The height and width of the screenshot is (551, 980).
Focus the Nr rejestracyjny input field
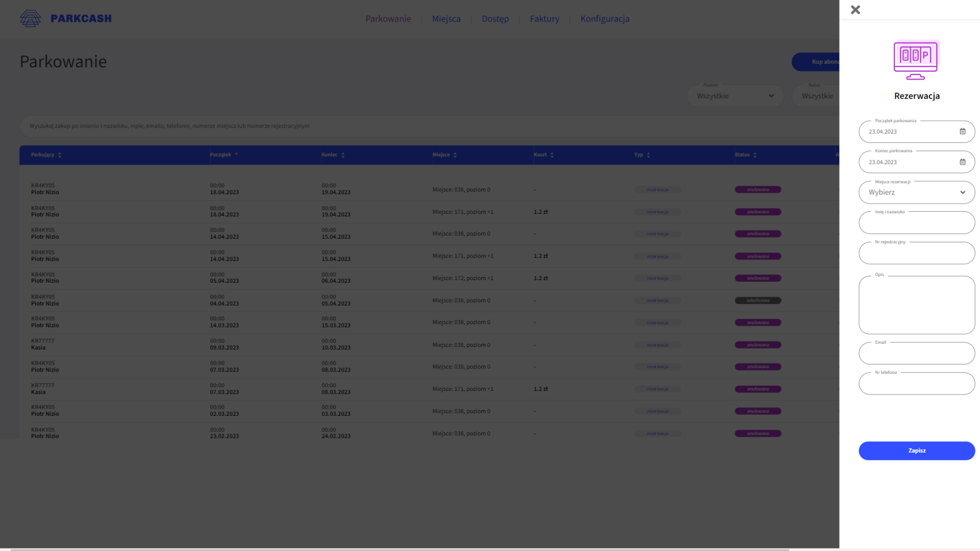[x=917, y=254]
